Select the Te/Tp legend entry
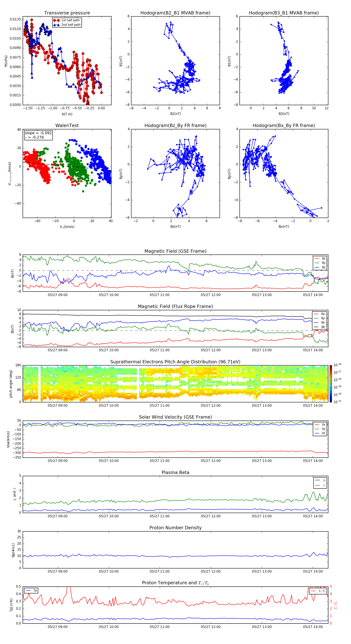Viewport: 351px width, 644px height. click(x=318, y=591)
